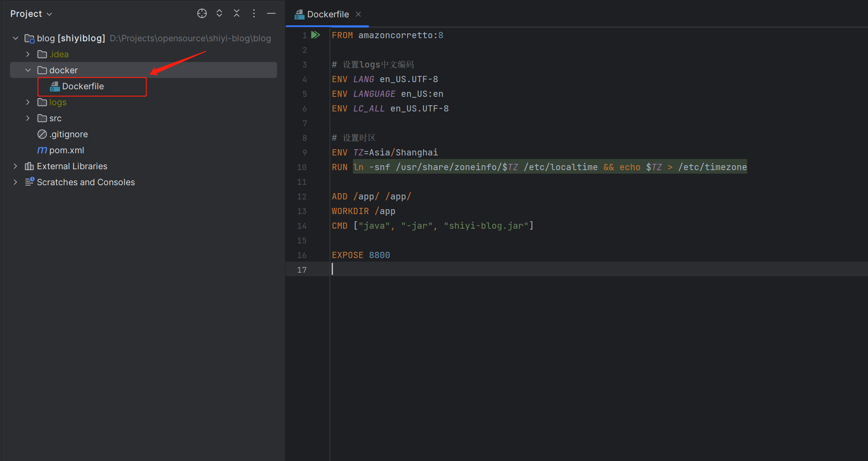Expand the src folder
This screenshot has width=868, height=461.
tap(28, 118)
